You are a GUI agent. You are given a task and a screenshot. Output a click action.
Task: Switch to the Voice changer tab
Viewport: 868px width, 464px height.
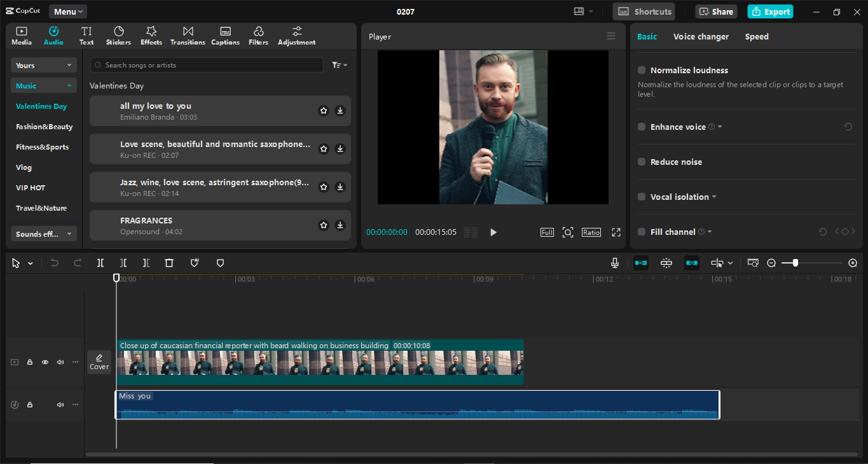coord(701,36)
